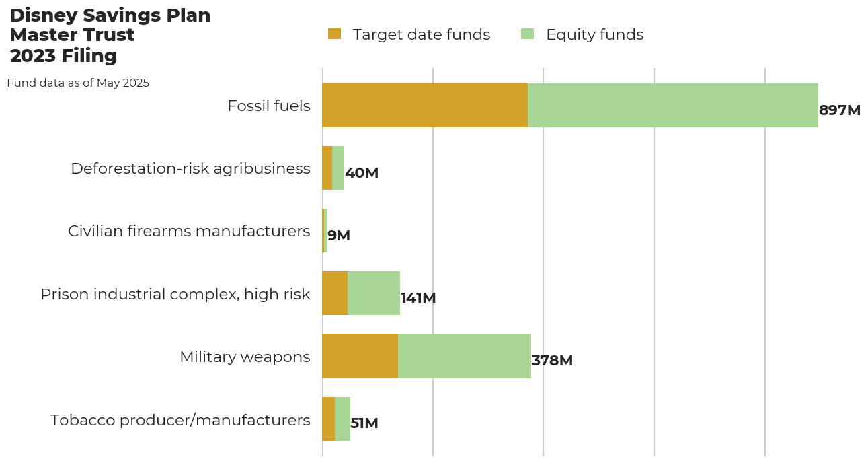The height and width of the screenshot is (463, 868).
Task: Click the Prison industrial complex target date segment
Action: tap(335, 293)
